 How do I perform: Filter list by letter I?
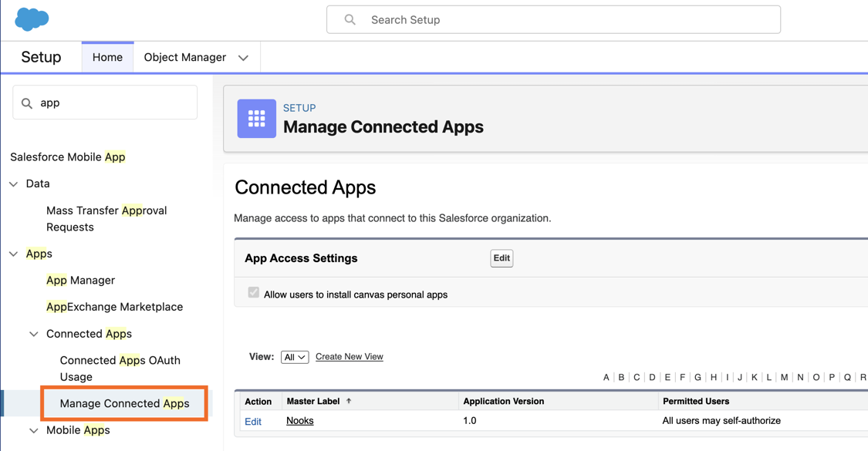728,378
